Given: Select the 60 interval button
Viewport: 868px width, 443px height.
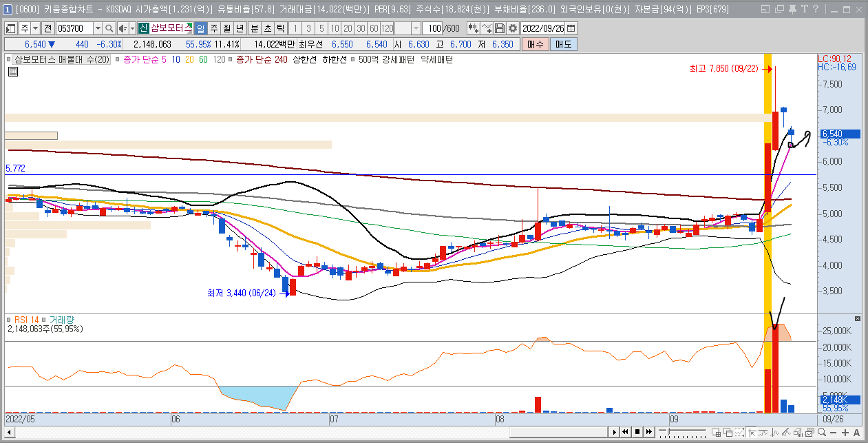Looking at the screenshot, I should tap(374, 28).
